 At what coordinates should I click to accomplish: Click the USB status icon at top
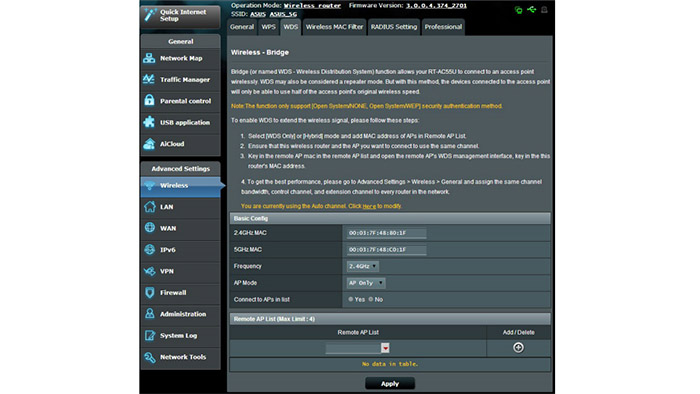click(531, 9)
